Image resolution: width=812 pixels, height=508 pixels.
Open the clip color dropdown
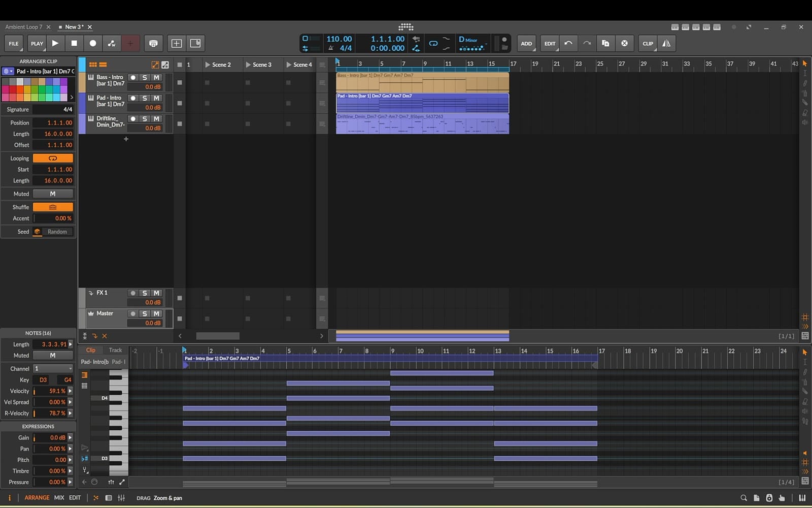tap(8, 72)
